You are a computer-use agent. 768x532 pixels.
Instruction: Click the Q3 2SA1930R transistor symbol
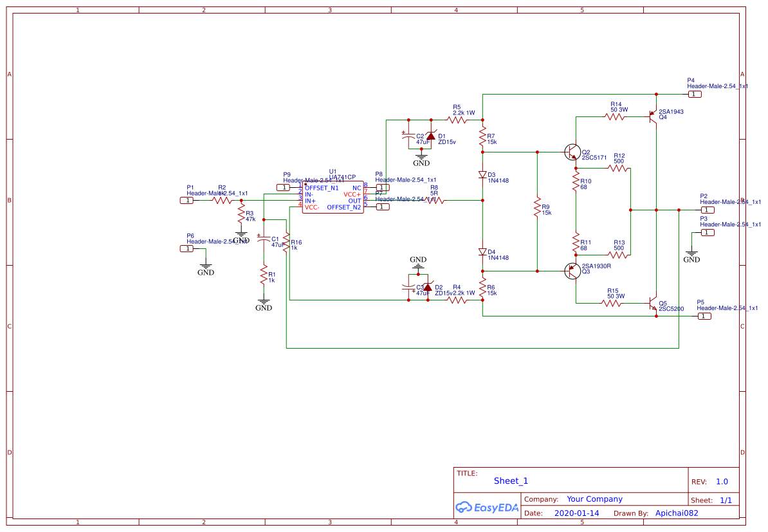572,271
